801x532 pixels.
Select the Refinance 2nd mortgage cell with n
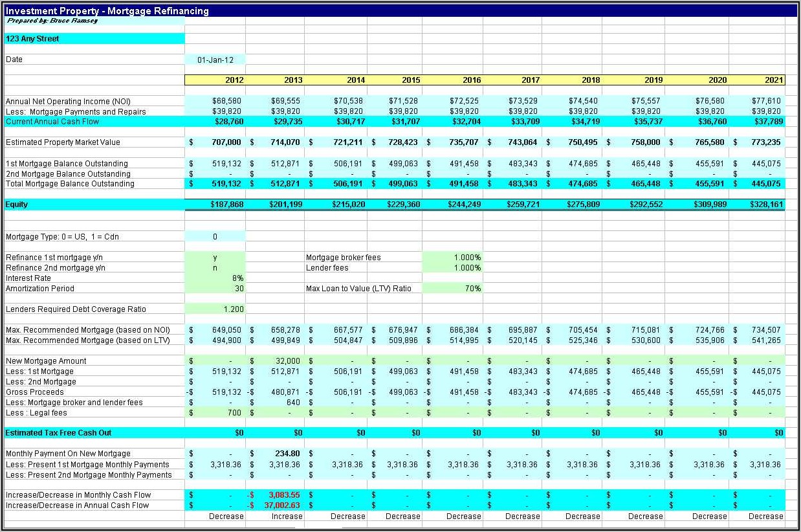pyautogui.click(x=215, y=268)
